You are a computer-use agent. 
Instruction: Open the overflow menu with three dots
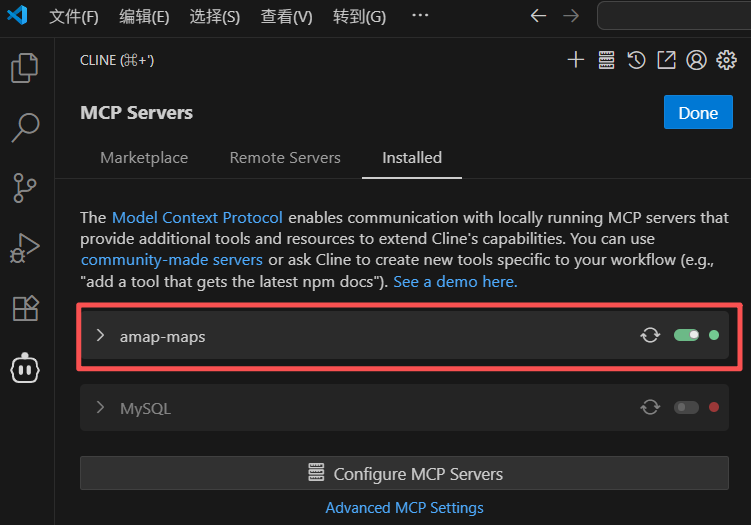point(420,16)
